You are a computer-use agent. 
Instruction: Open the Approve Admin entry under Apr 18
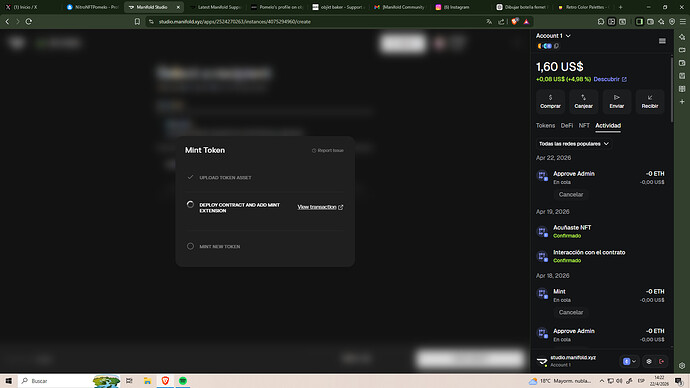click(601, 335)
